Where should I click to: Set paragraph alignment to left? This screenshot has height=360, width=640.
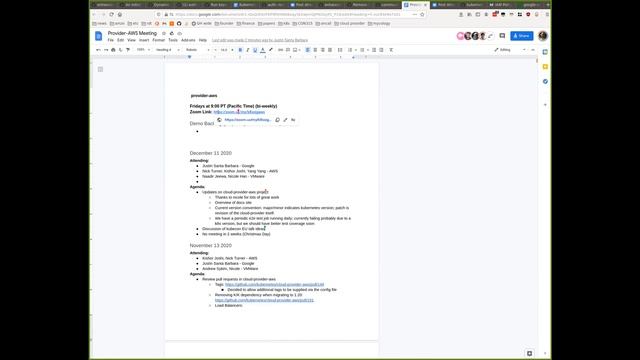click(308, 50)
